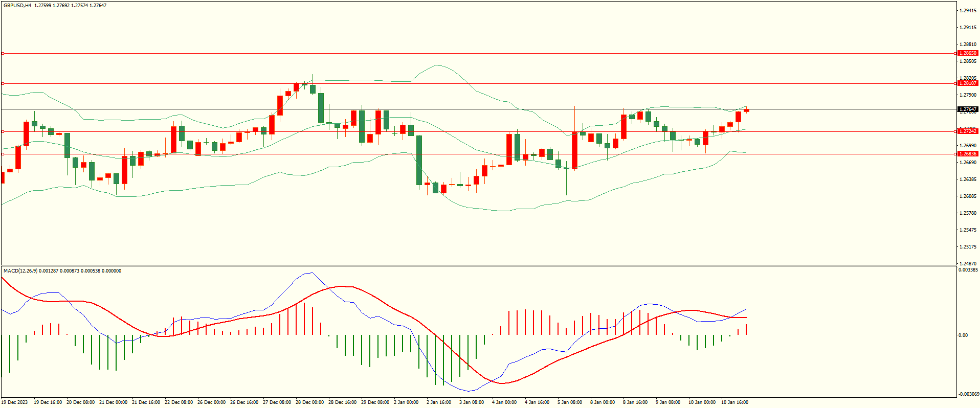
Task: Click the 3 Jan 08:00 time label
Action: pos(472,402)
